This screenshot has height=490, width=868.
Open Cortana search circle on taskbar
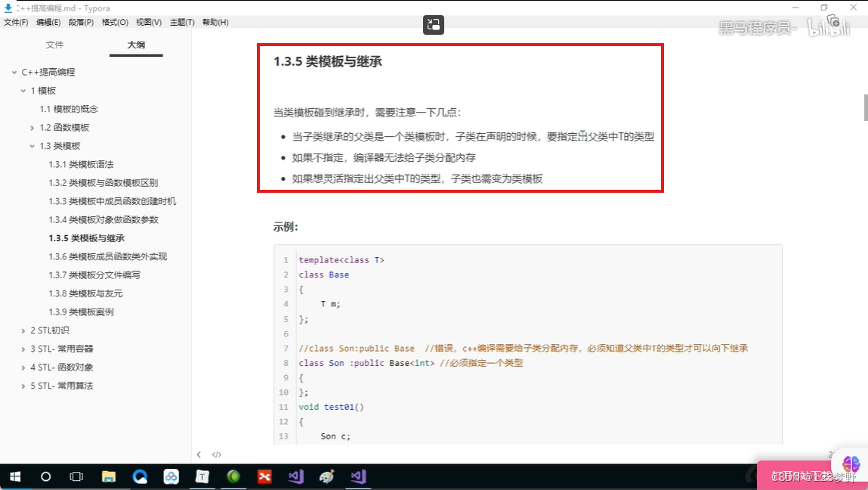pyautogui.click(x=46, y=476)
